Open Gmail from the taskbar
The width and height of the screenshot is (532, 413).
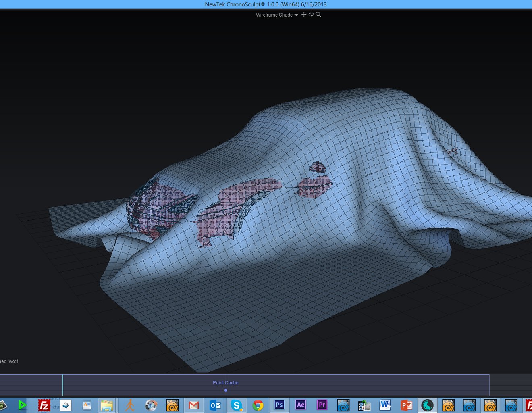194,405
